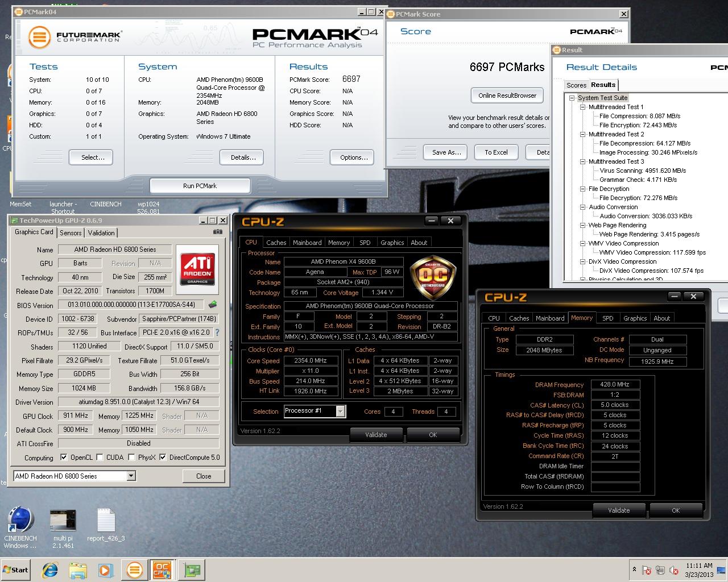Toggle the OpenCL checkbox in GPU-Z
The height and width of the screenshot is (582, 728).
[64, 458]
